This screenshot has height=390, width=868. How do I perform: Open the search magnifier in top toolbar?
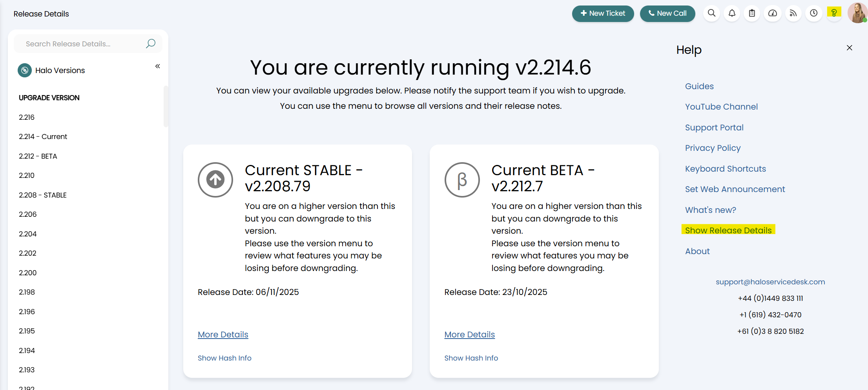pyautogui.click(x=711, y=13)
